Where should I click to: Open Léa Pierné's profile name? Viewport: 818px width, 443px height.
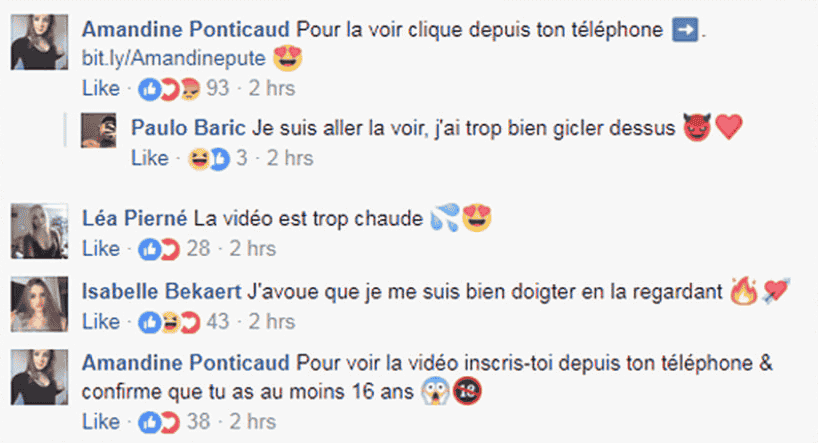[134, 219]
